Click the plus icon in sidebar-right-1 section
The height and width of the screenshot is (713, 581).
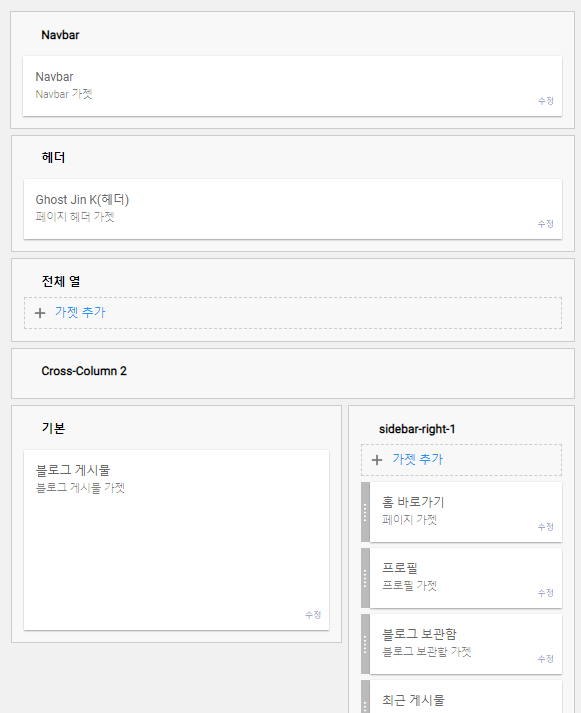pos(377,460)
